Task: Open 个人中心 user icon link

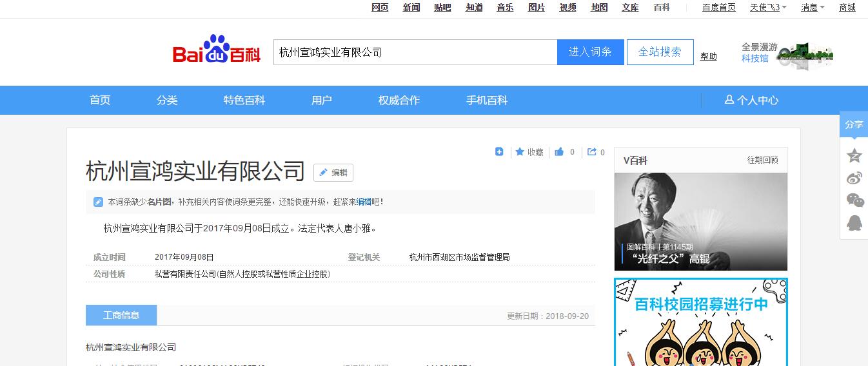Action: point(751,100)
